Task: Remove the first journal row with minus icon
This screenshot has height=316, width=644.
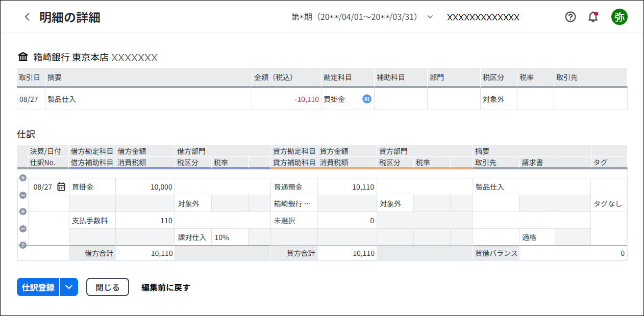Action: (x=22, y=195)
